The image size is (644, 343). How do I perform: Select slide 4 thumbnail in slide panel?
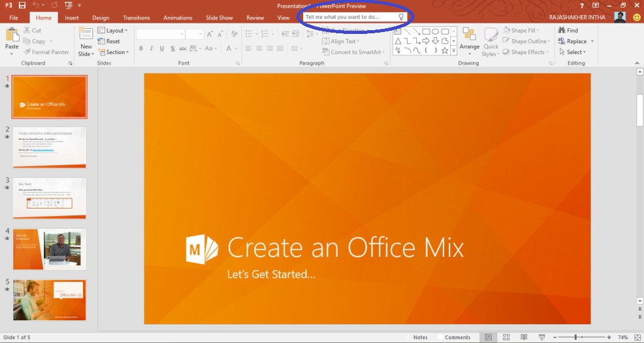(x=50, y=249)
